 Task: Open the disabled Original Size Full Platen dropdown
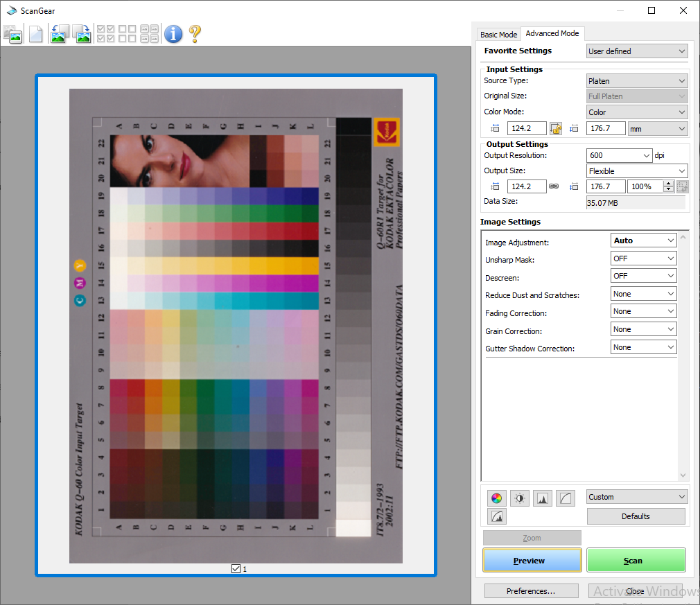point(637,96)
